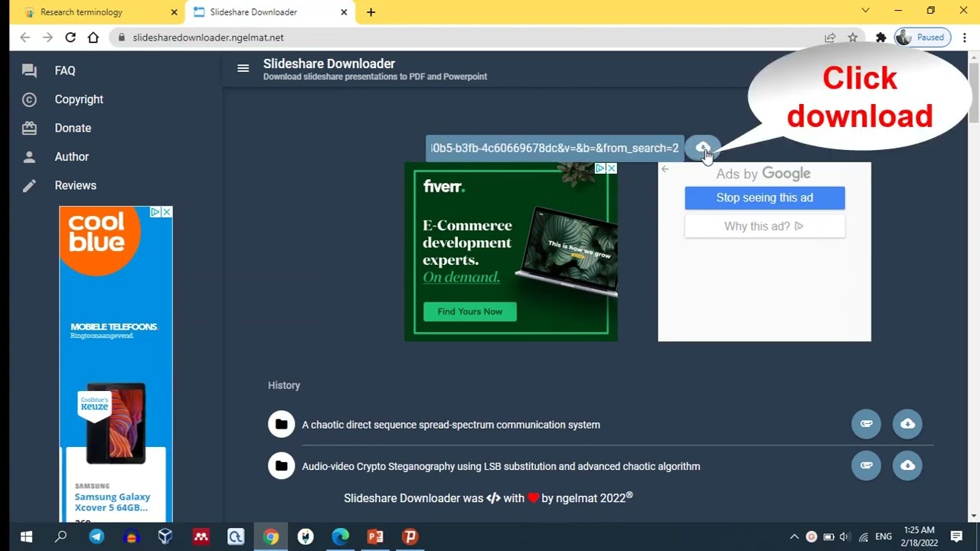Screen dimensions: 980x551
Task: Close the Research terminology tab
Action: 174,12
